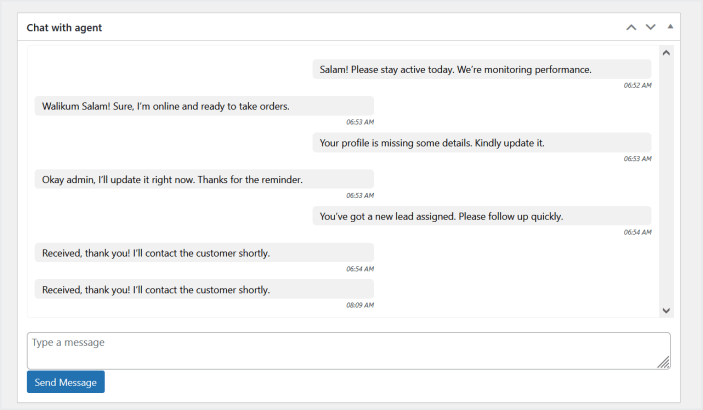The height and width of the screenshot is (410, 703).
Task: Click the 06:54 AM timestamp under the new lead message
Action: click(x=637, y=232)
